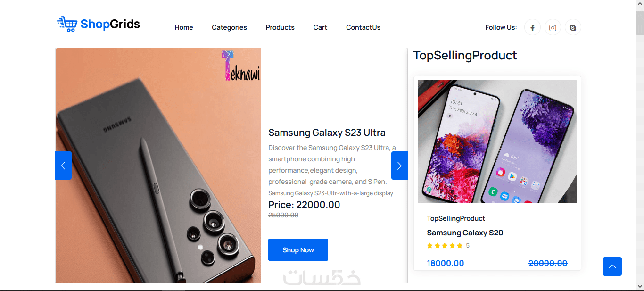Click the scroll-to-top arrow button
Screen dimensions: 644x291
point(612,266)
